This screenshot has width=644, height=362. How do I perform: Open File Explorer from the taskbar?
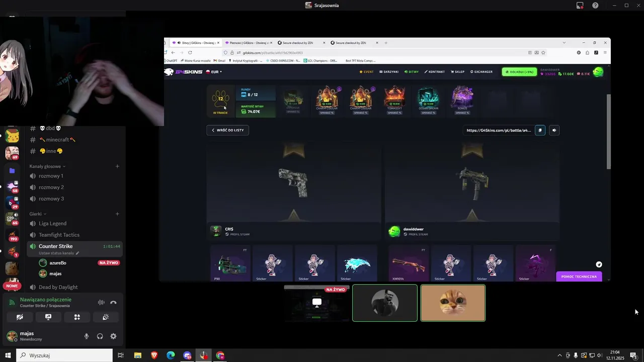point(137,355)
